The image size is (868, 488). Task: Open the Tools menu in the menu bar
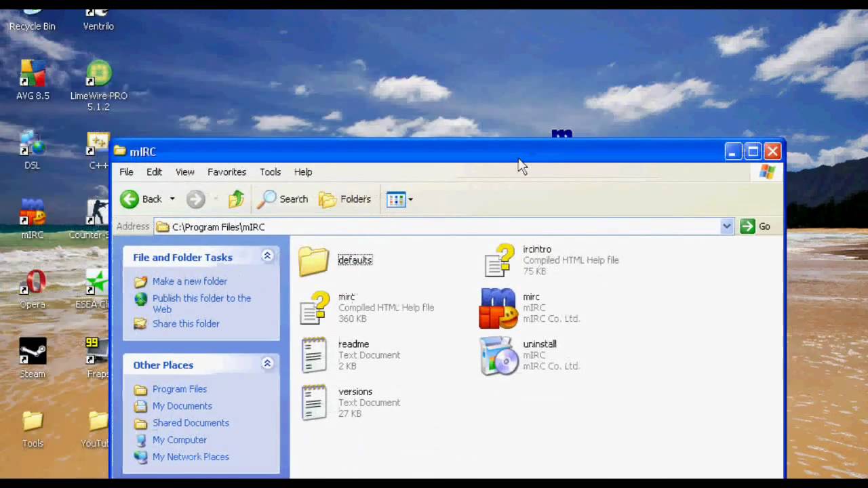click(270, 172)
